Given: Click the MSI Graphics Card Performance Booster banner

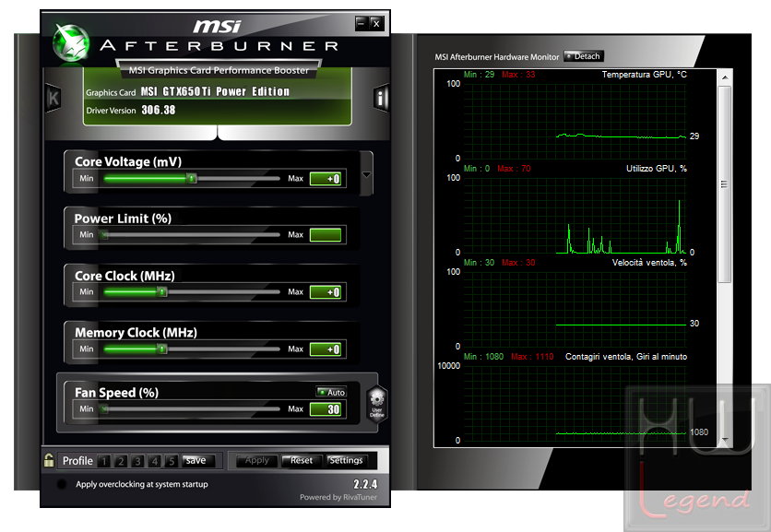Looking at the screenshot, I should tap(219, 70).
